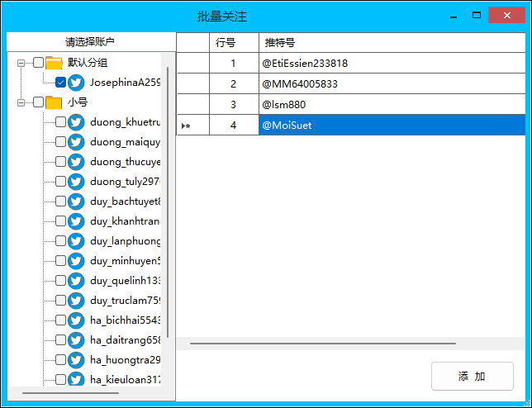The height and width of the screenshot is (408, 532).
Task: Tick the 小号 group checkbox
Action: (x=38, y=102)
